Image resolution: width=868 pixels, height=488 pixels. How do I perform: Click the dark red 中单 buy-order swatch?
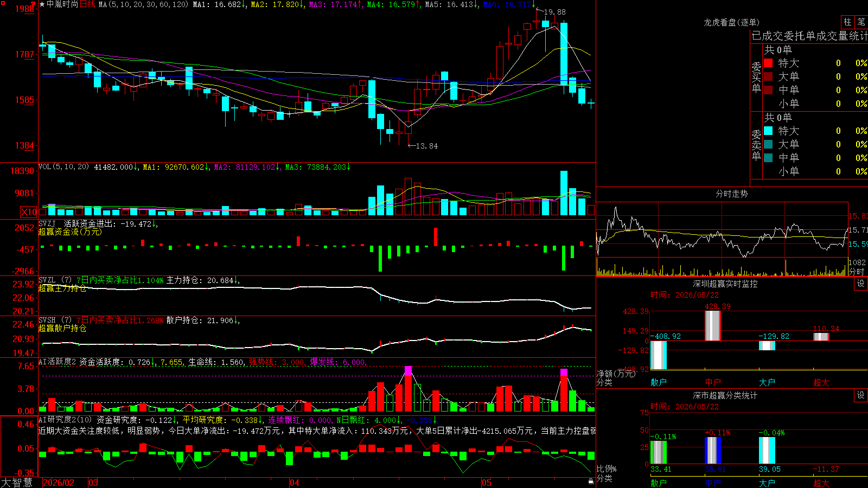[x=768, y=89]
